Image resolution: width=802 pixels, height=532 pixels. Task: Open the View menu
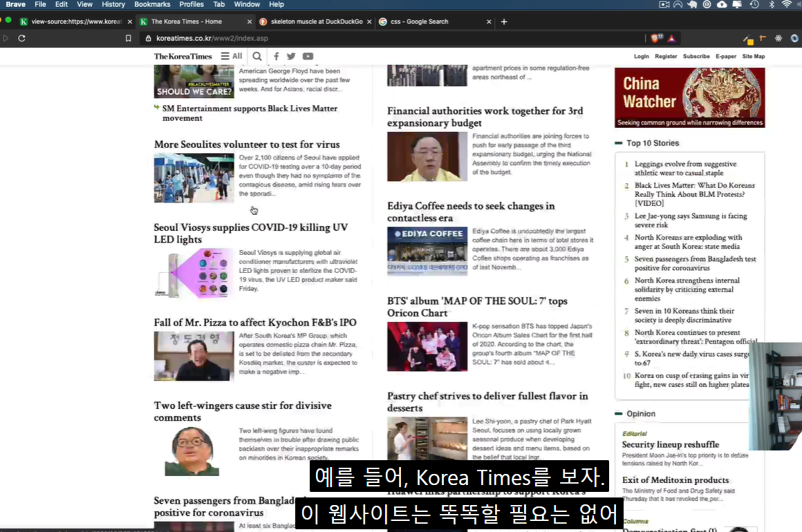pos(84,4)
